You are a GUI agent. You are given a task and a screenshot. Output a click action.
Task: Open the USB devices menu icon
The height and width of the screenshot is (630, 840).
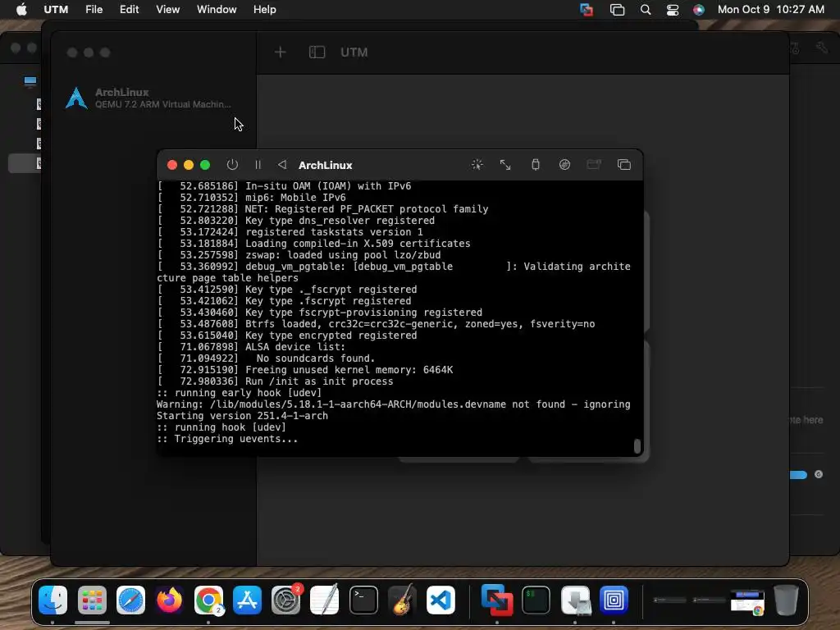coord(535,165)
